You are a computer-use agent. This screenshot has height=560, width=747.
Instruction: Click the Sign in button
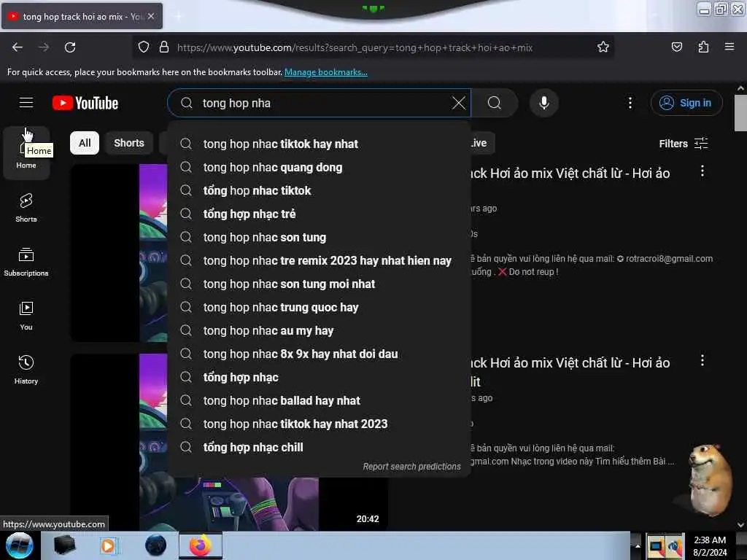click(686, 103)
